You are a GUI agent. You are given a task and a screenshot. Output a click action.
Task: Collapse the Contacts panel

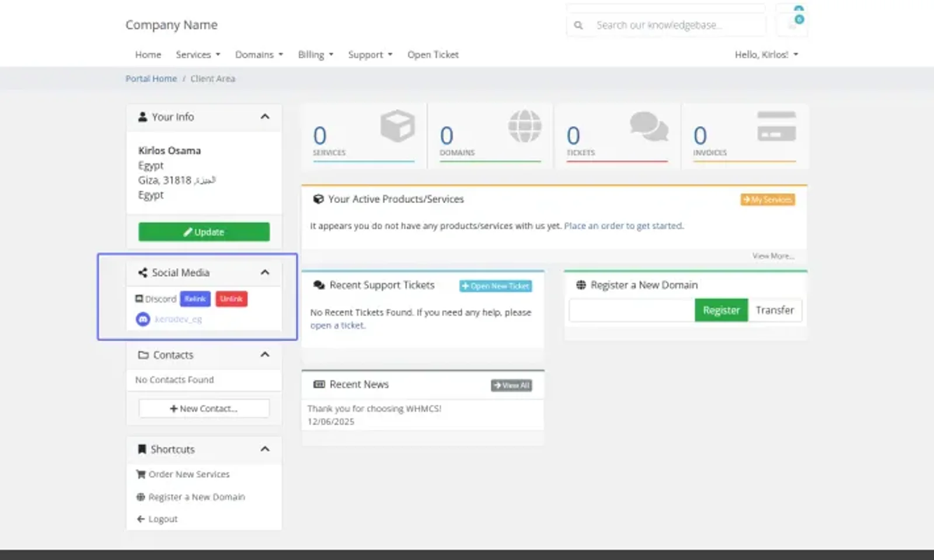point(265,355)
